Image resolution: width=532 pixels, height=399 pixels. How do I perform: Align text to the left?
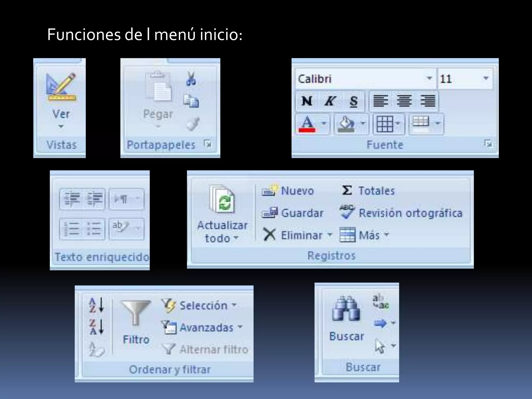(x=381, y=101)
